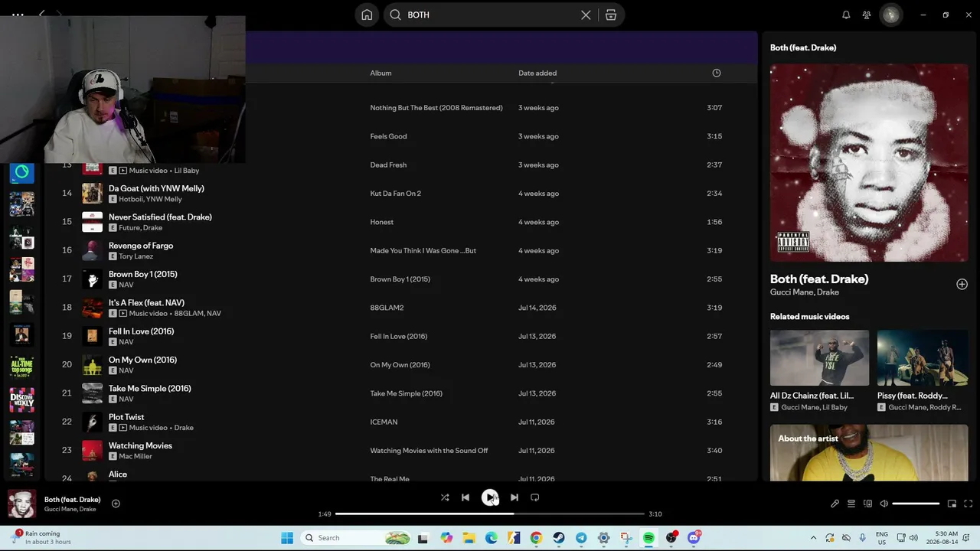Viewport: 980px width, 551px height.
Task: Click the play/pause button
Action: pos(490,497)
